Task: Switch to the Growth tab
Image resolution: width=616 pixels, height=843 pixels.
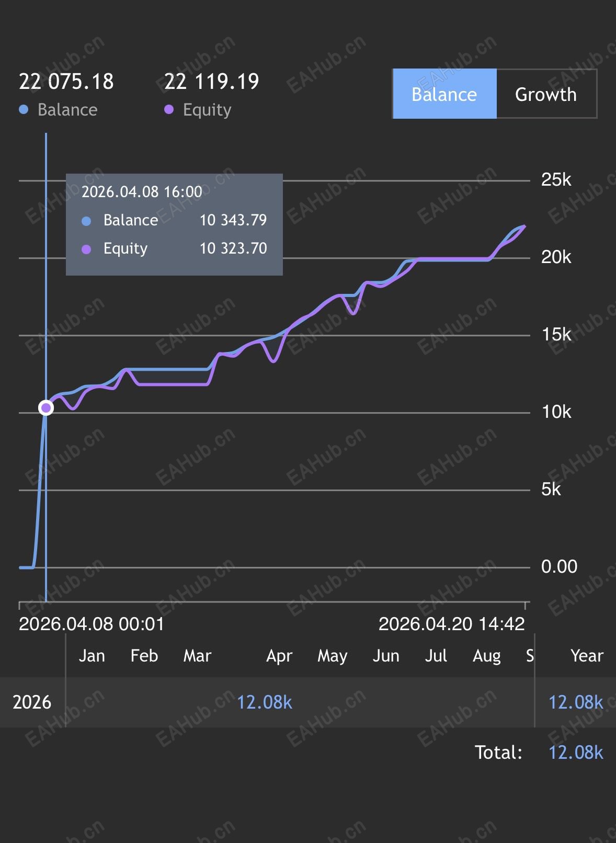Action: 546,94
